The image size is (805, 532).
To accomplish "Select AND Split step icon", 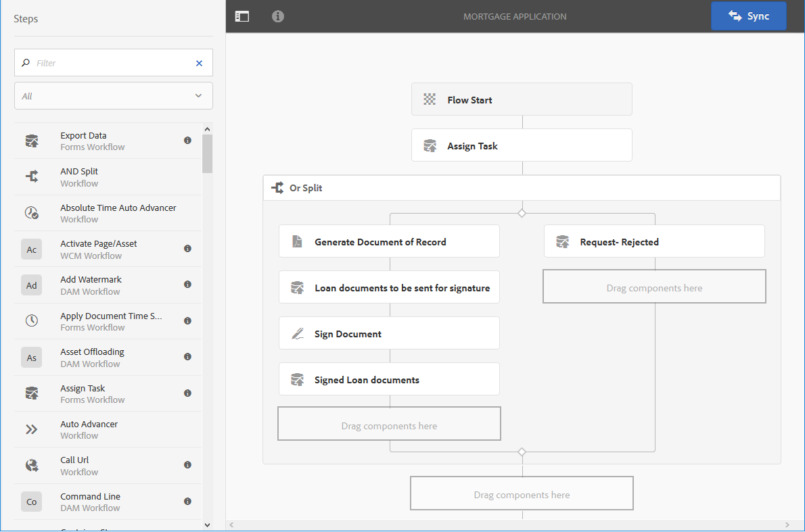I will coord(32,176).
